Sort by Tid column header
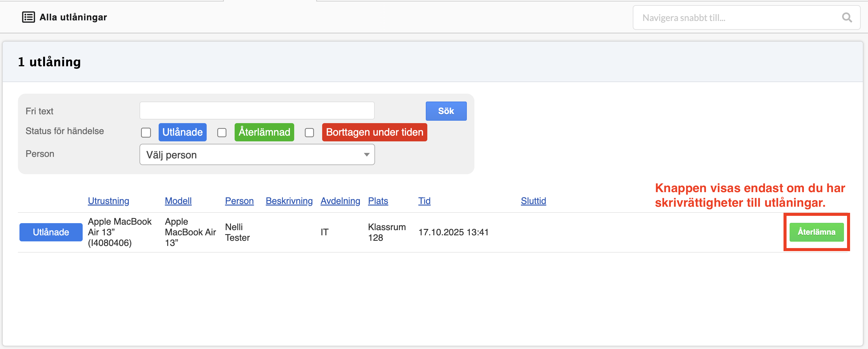The width and height of the screenshot is (868, 349). coord(424,201)
